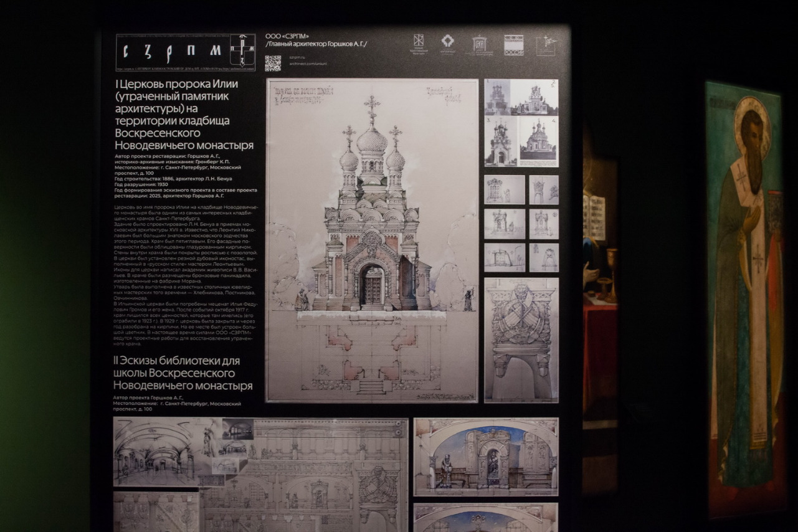Open historic church photo numbered 3
The height and width of the screenshot is (532, 798).
click(x=501, y=141)
